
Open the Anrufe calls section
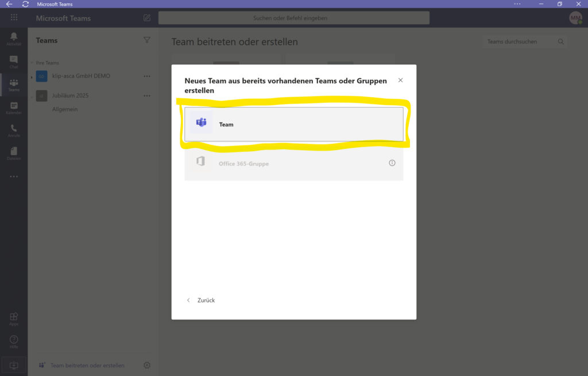14,131
